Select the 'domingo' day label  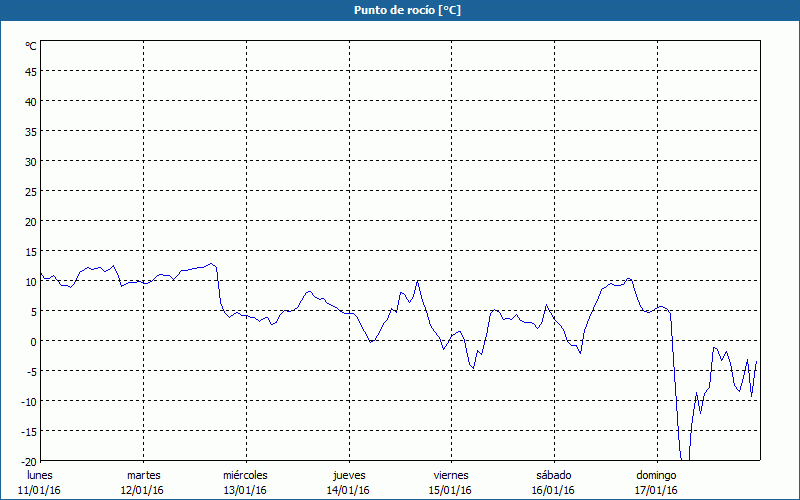[x=656, y=475]
